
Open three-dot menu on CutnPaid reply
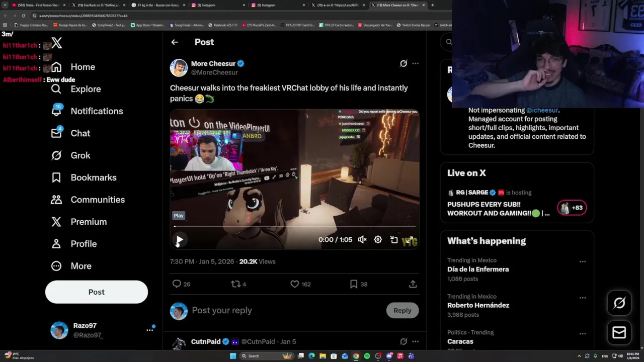(415, 342)
